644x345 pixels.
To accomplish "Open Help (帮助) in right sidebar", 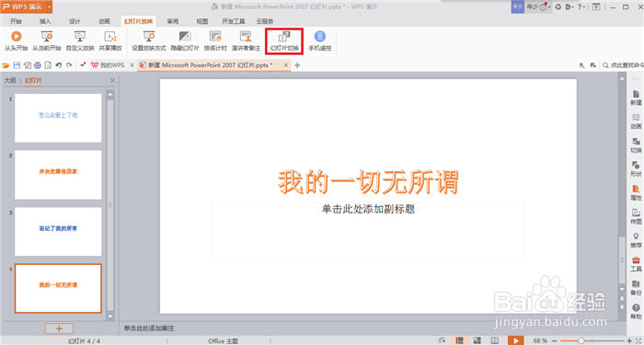I will click(x=636, y=312).
